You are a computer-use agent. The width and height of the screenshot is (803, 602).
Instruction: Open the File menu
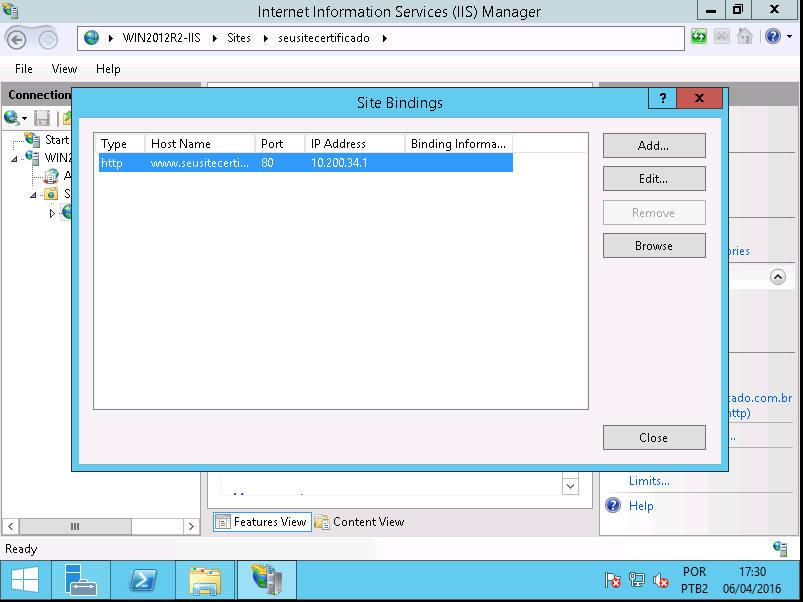(x=24, y=69)
